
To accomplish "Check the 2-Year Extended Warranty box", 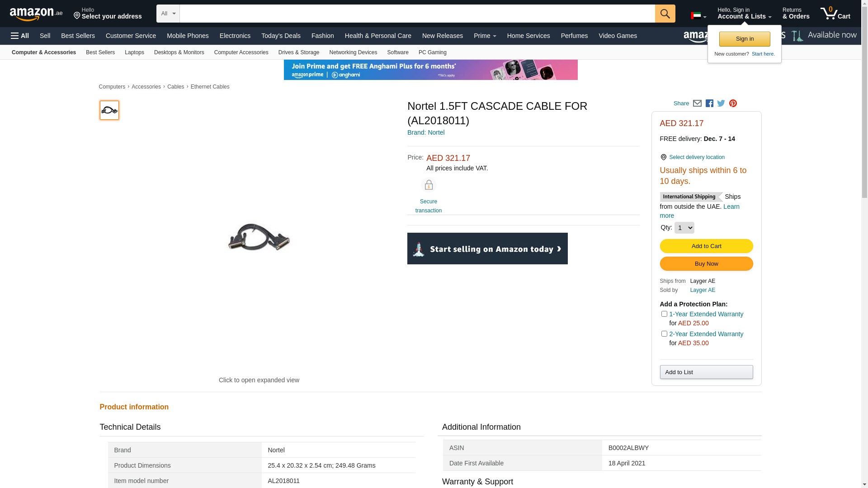I will pyautogui.click(x=664, y=334).
